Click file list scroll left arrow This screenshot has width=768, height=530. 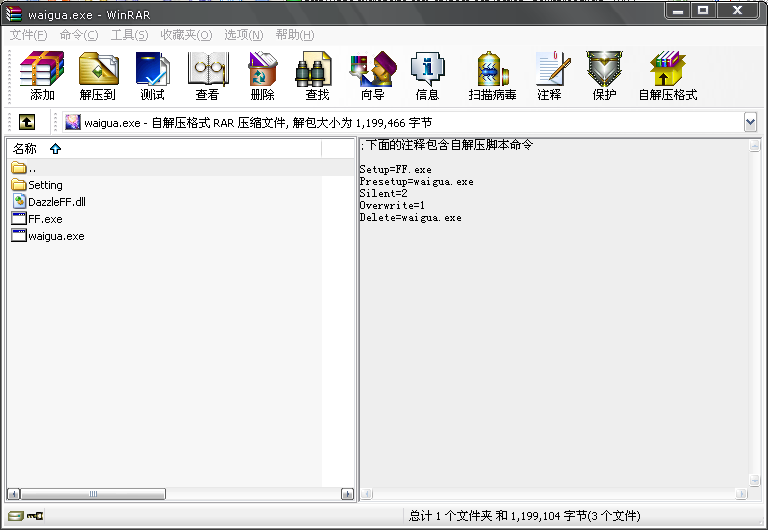coord(14,494)
